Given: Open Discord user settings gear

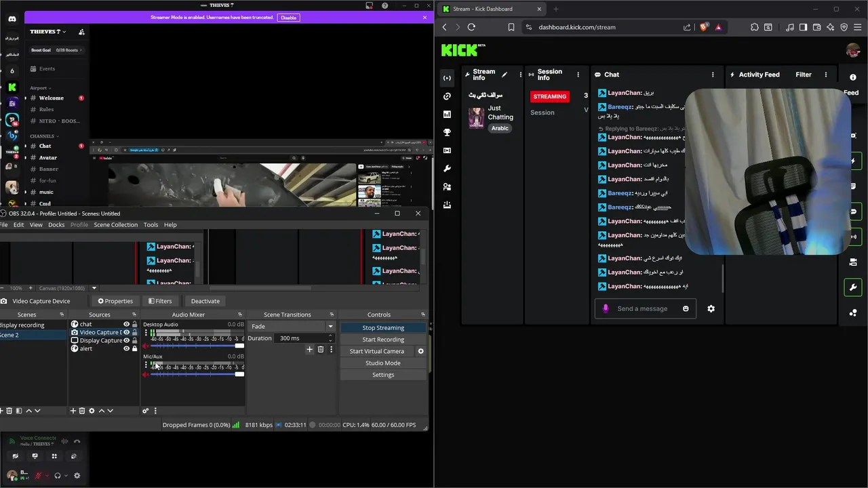Looking at the screenshot, I should click(77, 476).
